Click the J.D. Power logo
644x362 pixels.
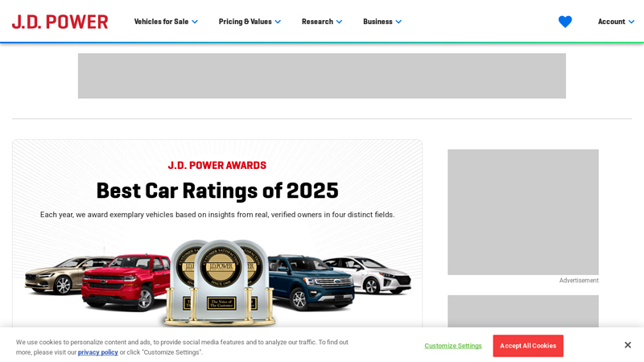(60, 22)
